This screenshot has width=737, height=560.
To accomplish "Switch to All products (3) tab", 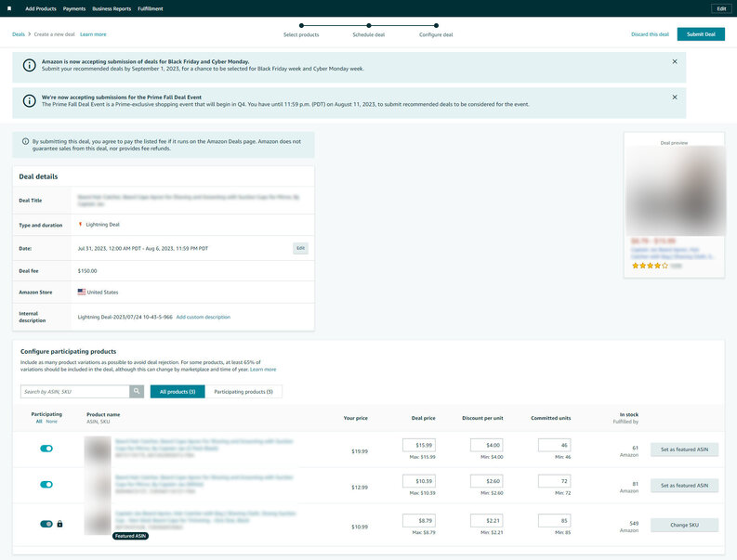I will click(178, 391).
